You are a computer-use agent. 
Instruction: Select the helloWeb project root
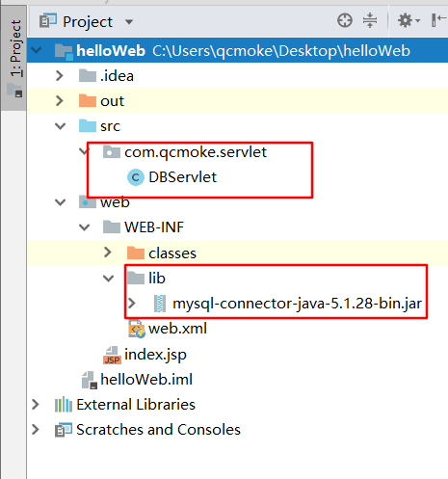[238, 50]
